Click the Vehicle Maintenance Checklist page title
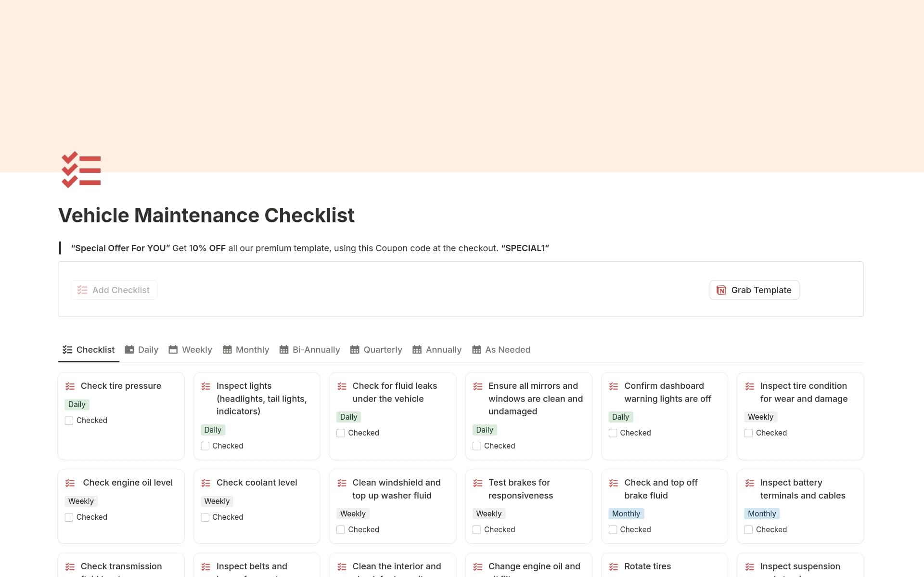The image size is (924, 577). click(206, 215)
